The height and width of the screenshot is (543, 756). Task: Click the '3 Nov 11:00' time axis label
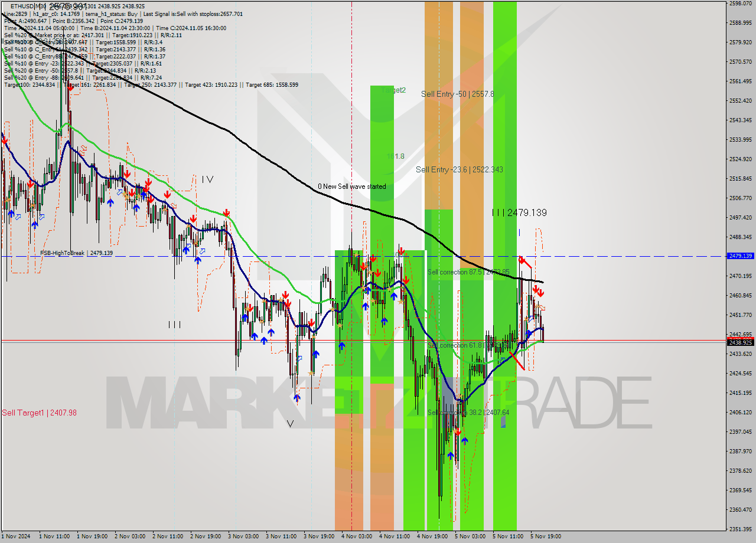(281, 537)
